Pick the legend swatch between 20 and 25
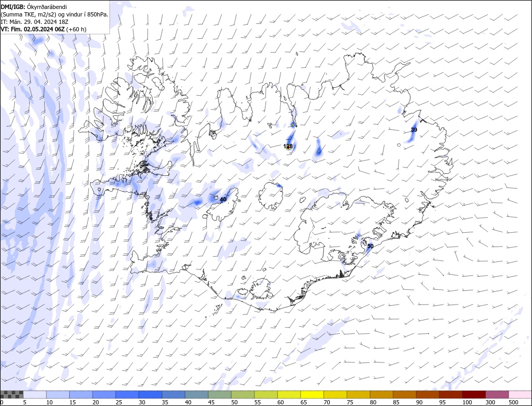The height and width of the screenshot is (406, 532). pyautogui.click(x=104, y=394)
